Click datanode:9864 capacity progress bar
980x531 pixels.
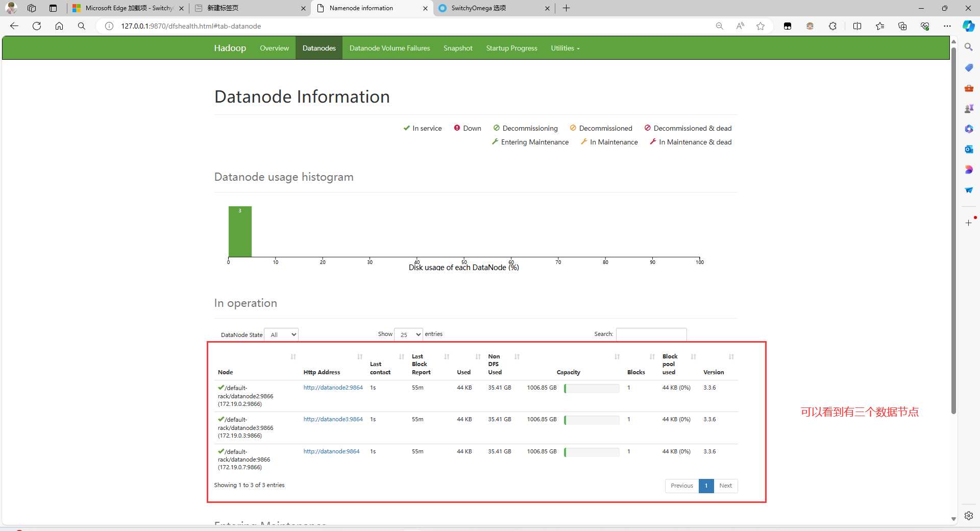pos(592,452)
